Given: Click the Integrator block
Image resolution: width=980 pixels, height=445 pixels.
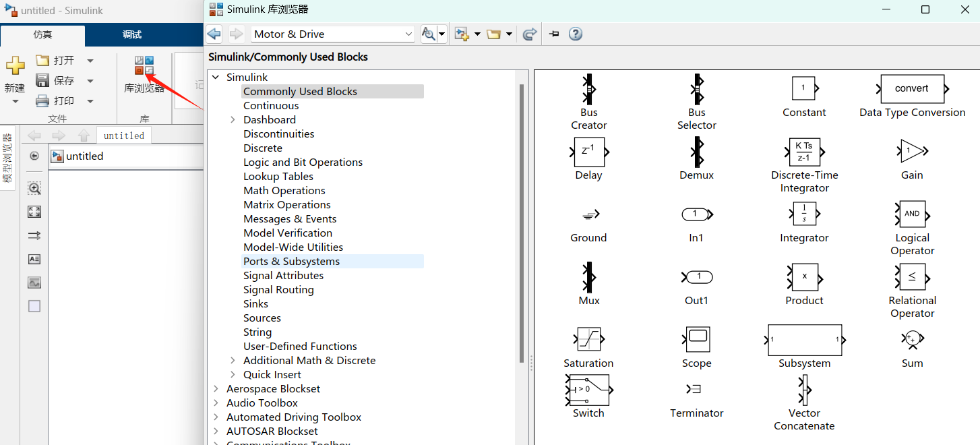Looking at the screenshot, I should click(804, 214).
